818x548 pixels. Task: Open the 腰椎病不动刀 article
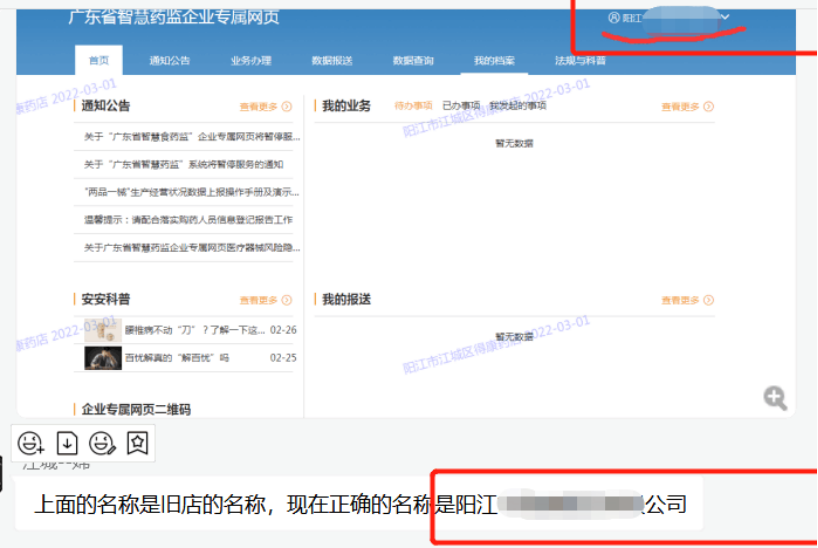click(195, 330)
